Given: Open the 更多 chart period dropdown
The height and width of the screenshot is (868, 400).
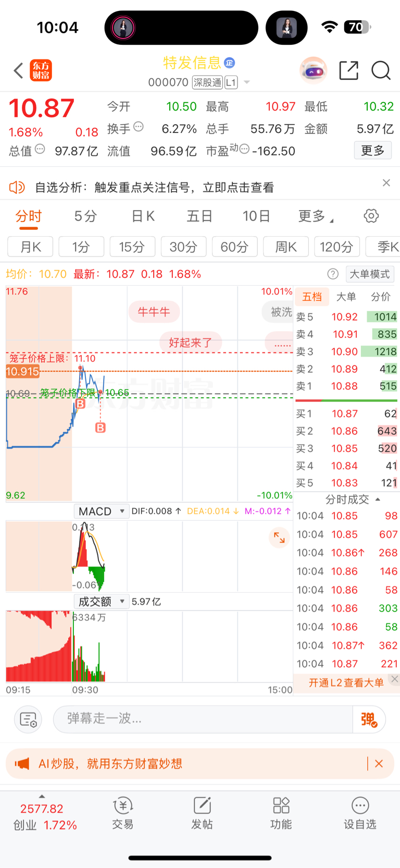Looking at the screenshot, I should (x=316, y=216).
